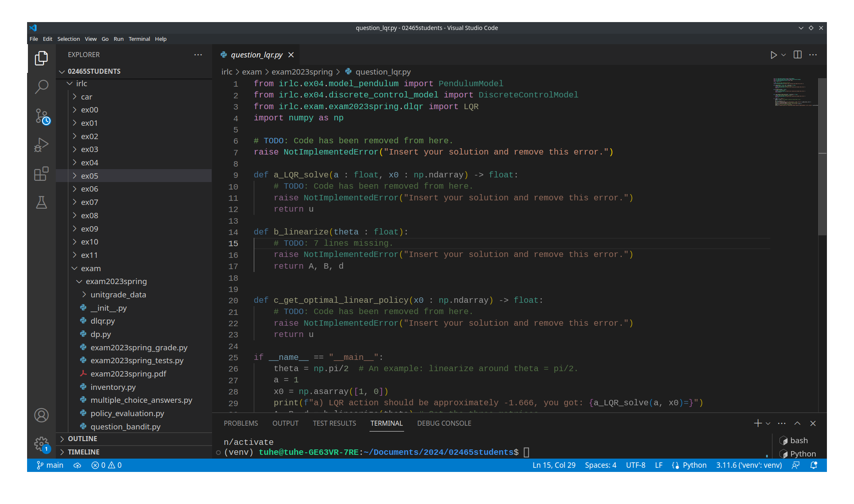This screenshot has height=504, width=854.
Task: Switch to the DEBUG CONSOLE panel tab
Action: click(x=444, y=423)
